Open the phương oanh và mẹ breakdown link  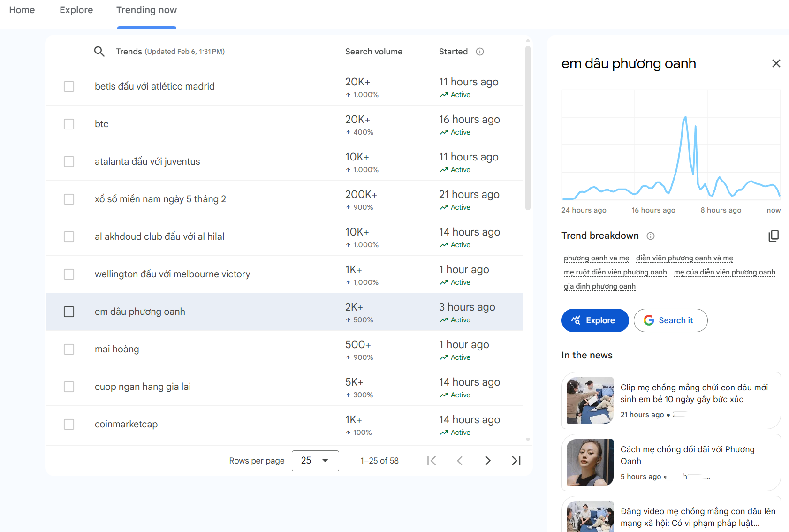596,258
